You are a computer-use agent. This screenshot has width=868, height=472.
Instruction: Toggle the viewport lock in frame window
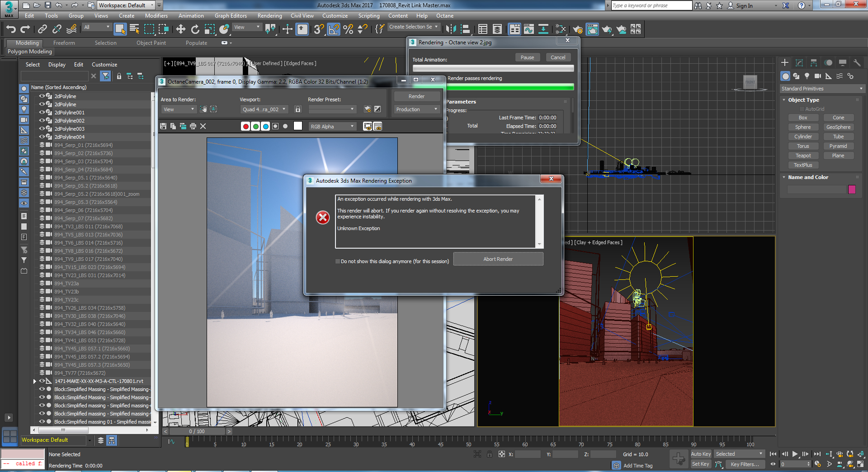coord(298,109)
